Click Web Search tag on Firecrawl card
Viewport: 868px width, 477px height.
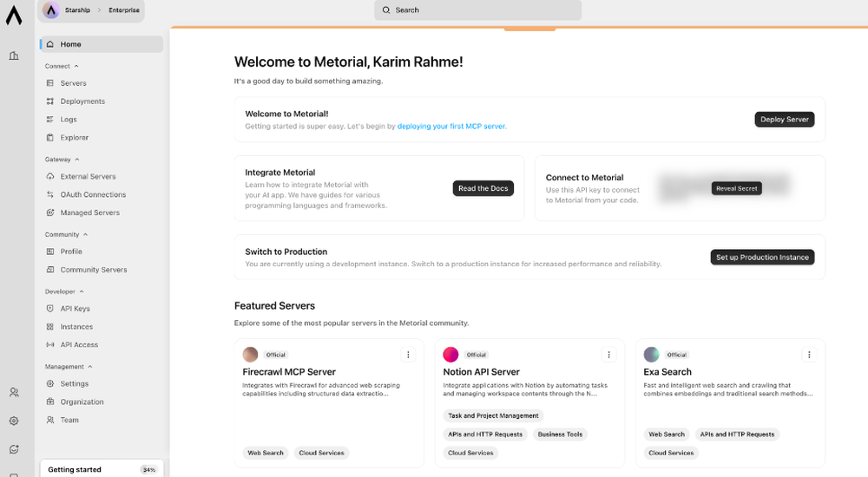pos(265,453)
